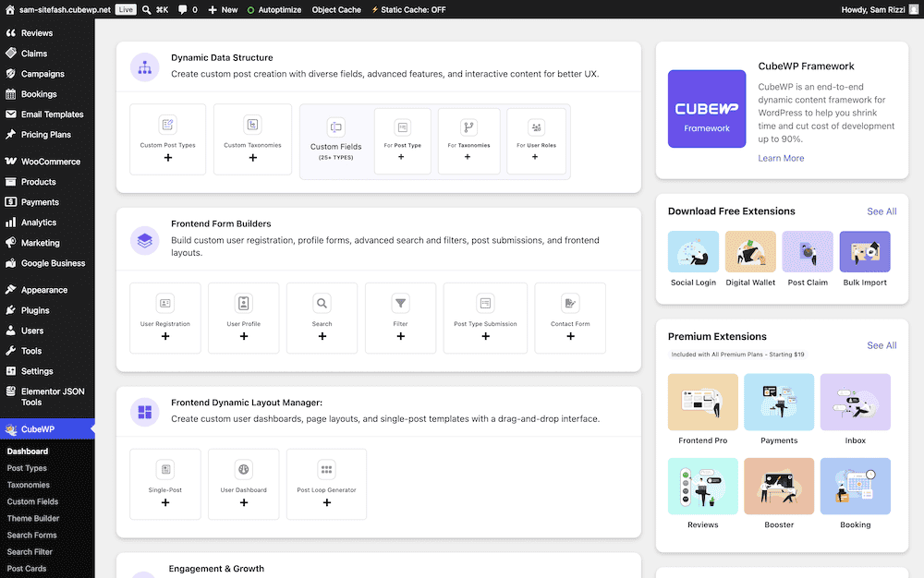The height and width of the screenshot is (578, 924).
Task: Open Autoptimize in the admin bar
Action: pyautogui.click(x=274, y=9)
